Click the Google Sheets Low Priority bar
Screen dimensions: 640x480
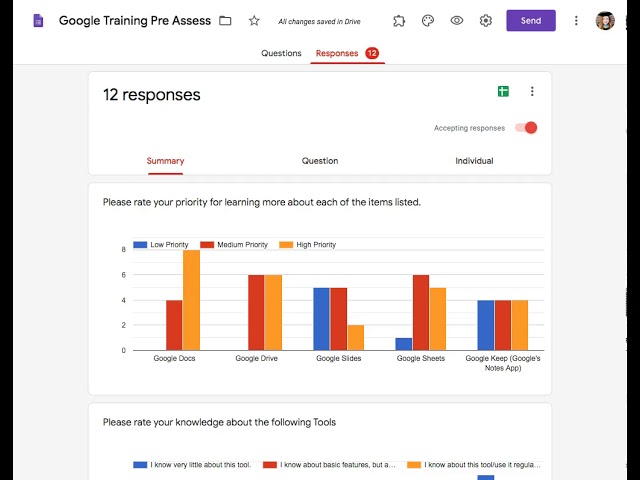(x=404, y=344)
